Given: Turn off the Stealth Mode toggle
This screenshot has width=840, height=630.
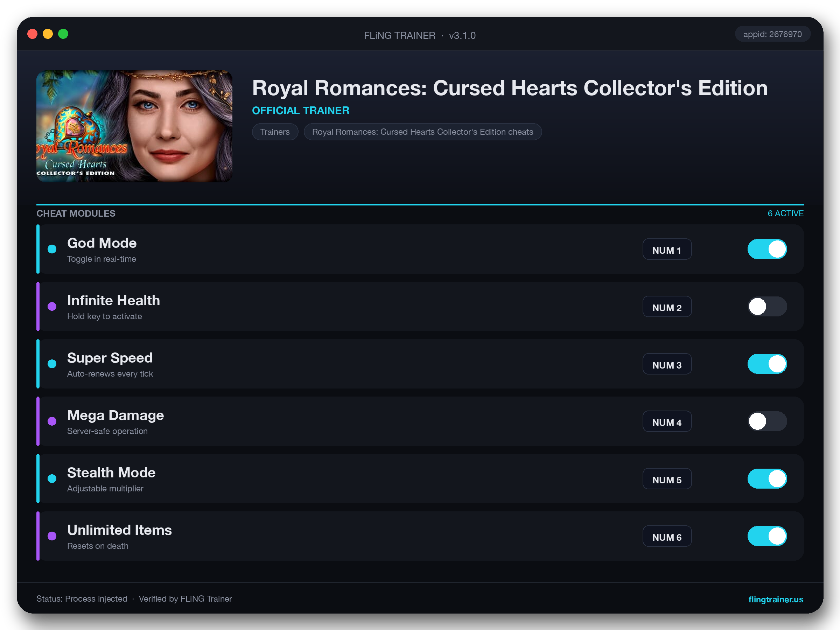Looking at the screenshot, I should point(767,478).
